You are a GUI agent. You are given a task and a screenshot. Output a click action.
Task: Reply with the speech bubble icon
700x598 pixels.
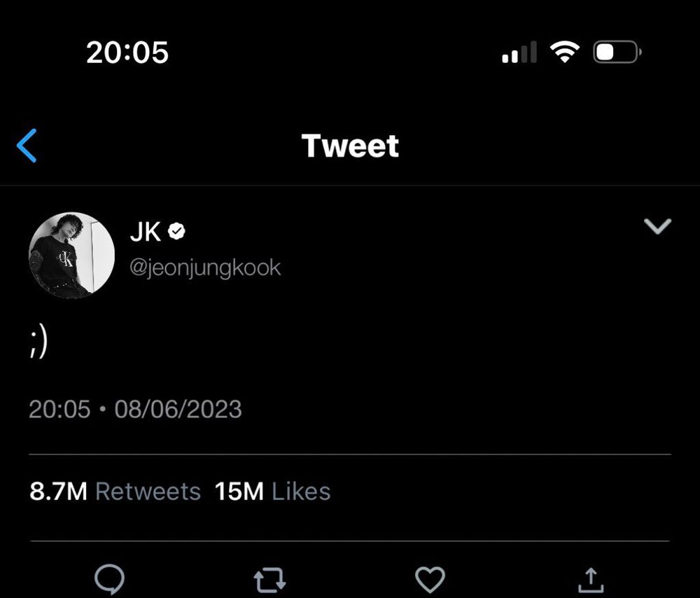(109, 579)
